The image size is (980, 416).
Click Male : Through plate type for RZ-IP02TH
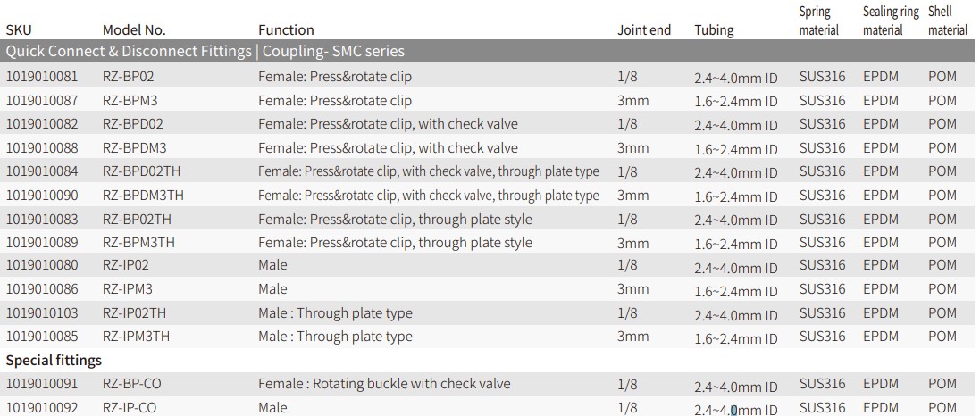335,313
